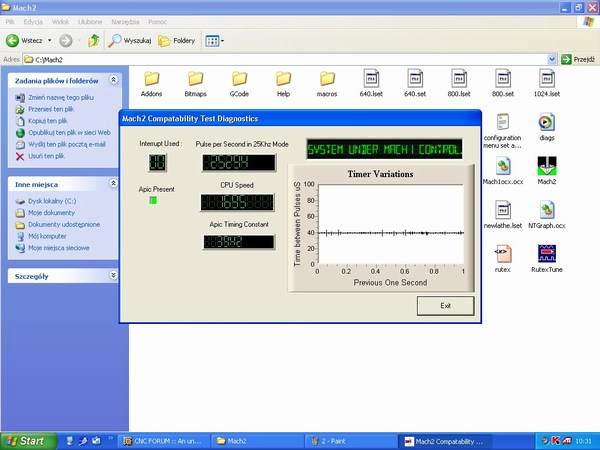
Task: Click Opublikuj ten plik w sieci Web
Action: (69, 133)
